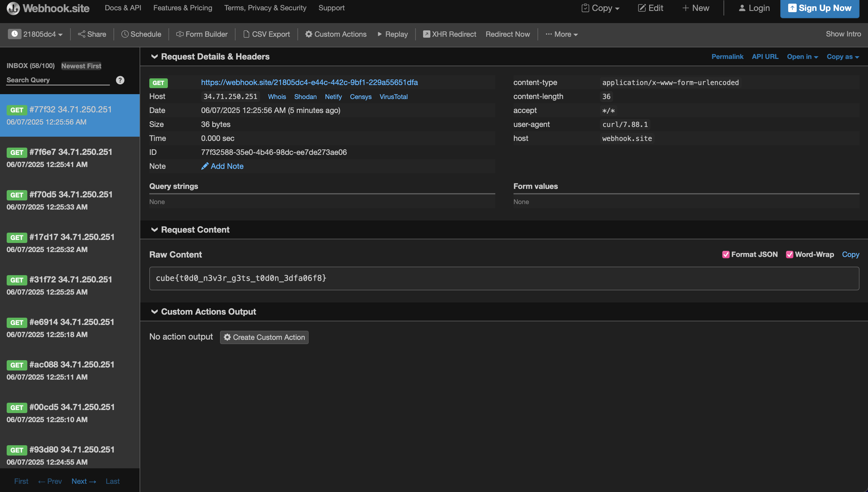
Task: Open the 'Open in' dropdown
Action: [802, 56]
